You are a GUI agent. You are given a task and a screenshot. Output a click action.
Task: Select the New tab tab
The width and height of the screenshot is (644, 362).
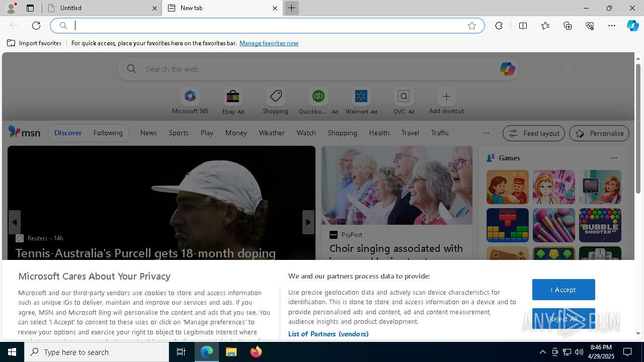[x=222, y=8]
